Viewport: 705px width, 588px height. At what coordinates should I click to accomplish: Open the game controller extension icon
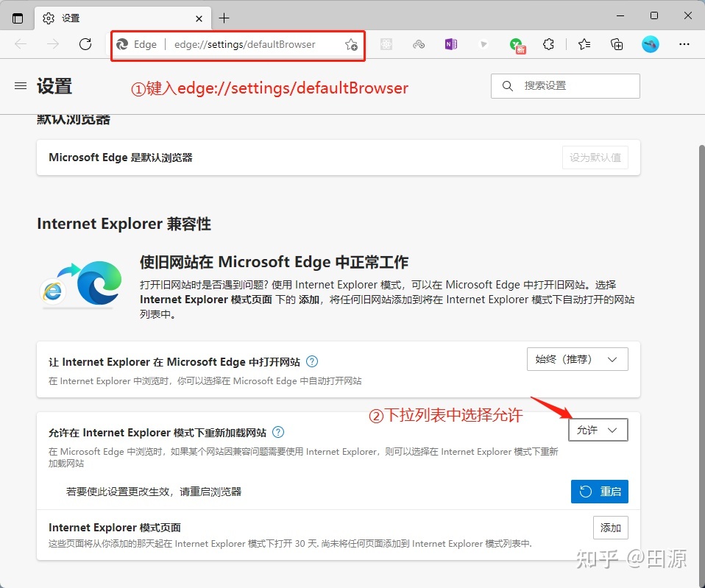[419, 44]
